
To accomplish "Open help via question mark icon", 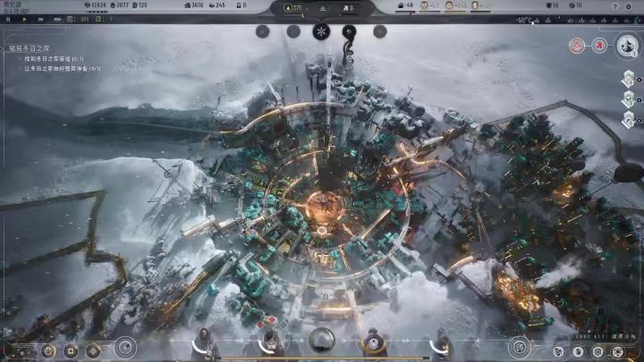I will click(x=614, y=6).
